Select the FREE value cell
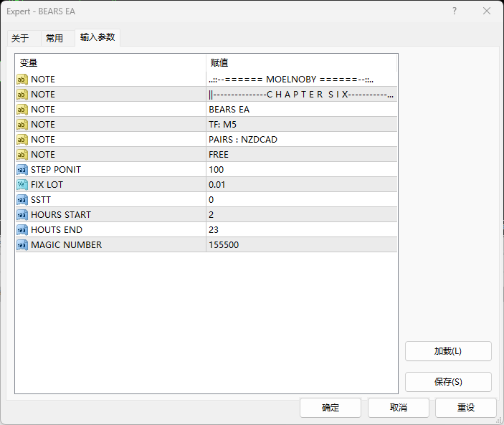 [302, 155]
